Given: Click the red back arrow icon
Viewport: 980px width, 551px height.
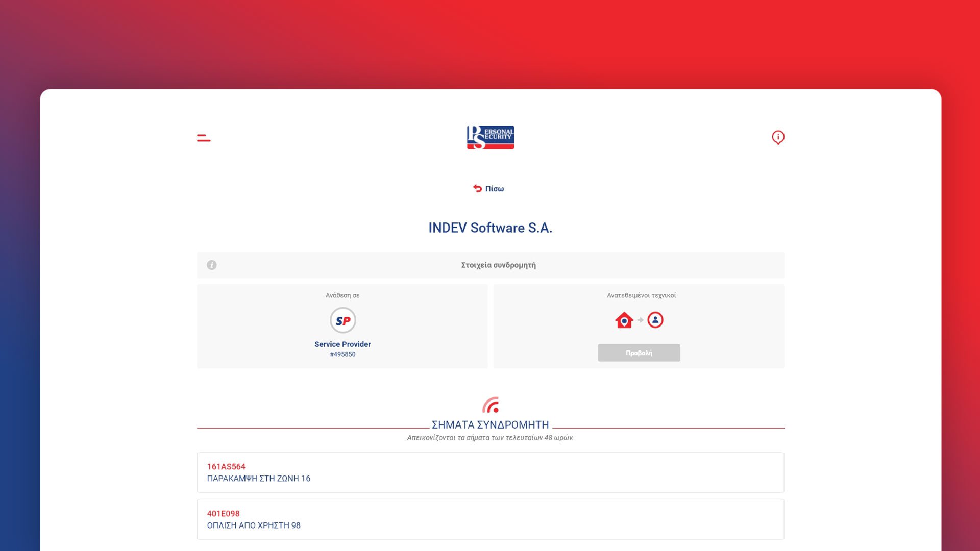Looking at the screenshot, I should [477, 188].
